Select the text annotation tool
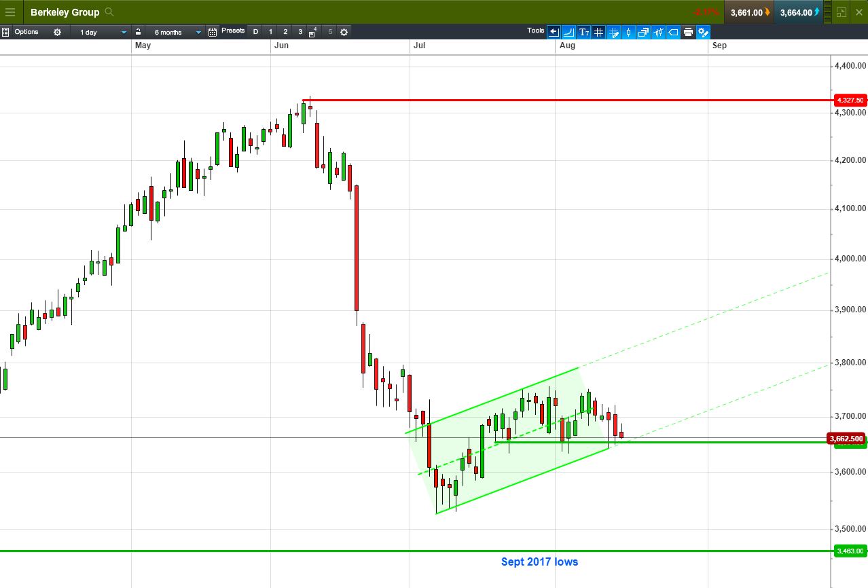 click(583, 32)
